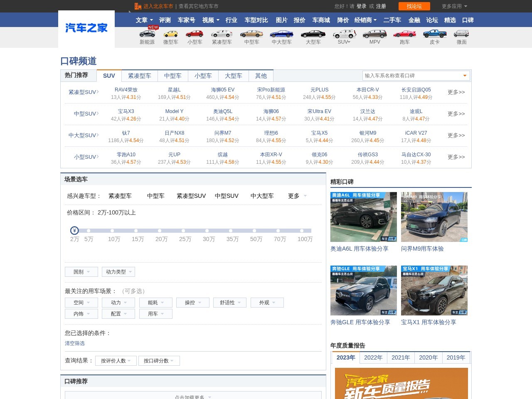This screenshot has height=399, width=532.
Task: Pick the 大型车 black car icon
Action: pyautogui.click(x=313, y=34)
